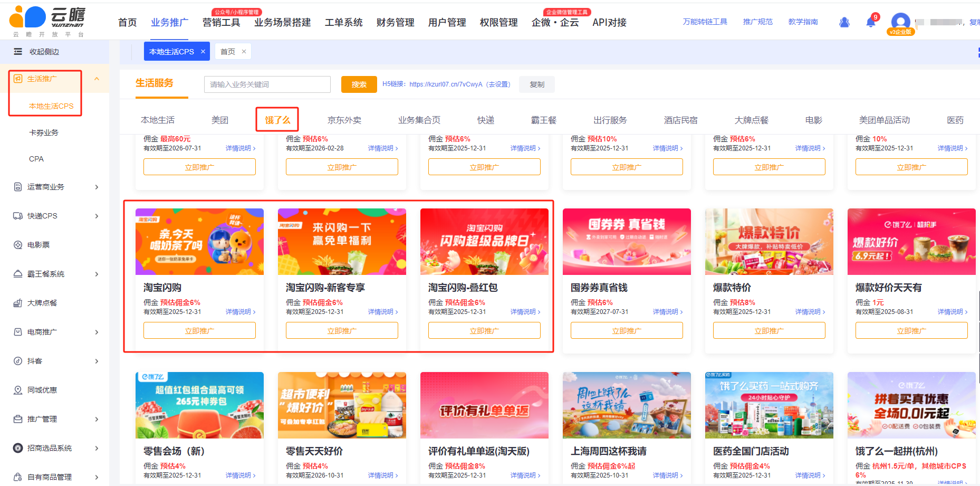The height and width of the screenshot is (486, 980).
Task: Click the 淘宝闪购-新客专享 banner image
Action: (342, 242)
